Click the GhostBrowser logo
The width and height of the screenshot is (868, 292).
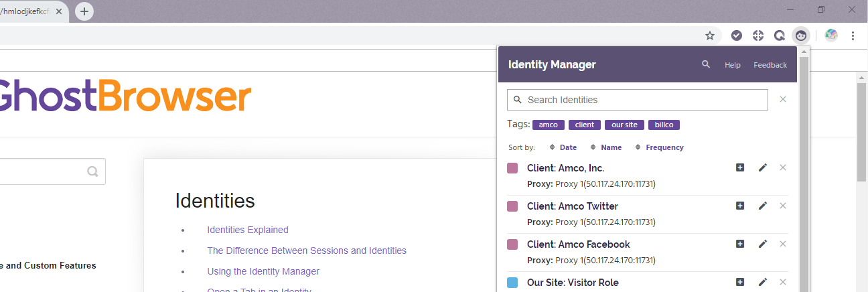[x=125, y=96]
